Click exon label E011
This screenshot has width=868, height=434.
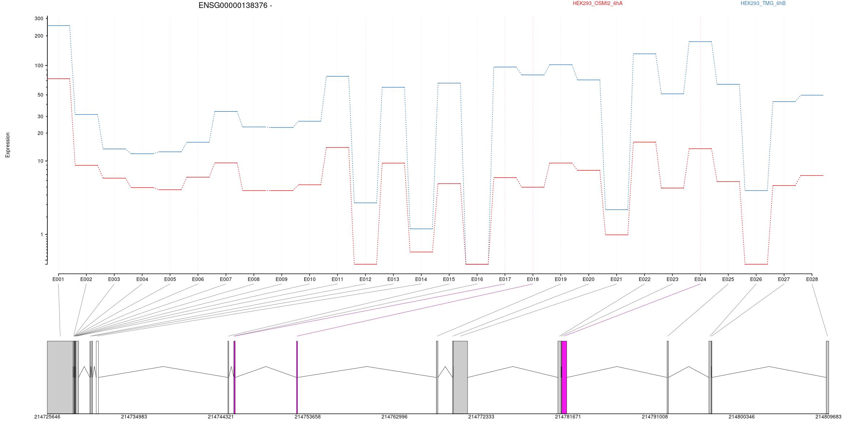pyautogui.click(x=337, y=279)
